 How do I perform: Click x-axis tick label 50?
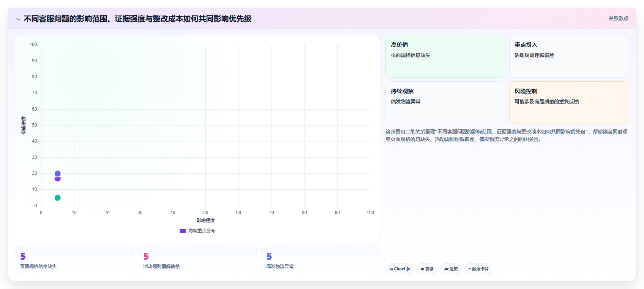point(205,213)
